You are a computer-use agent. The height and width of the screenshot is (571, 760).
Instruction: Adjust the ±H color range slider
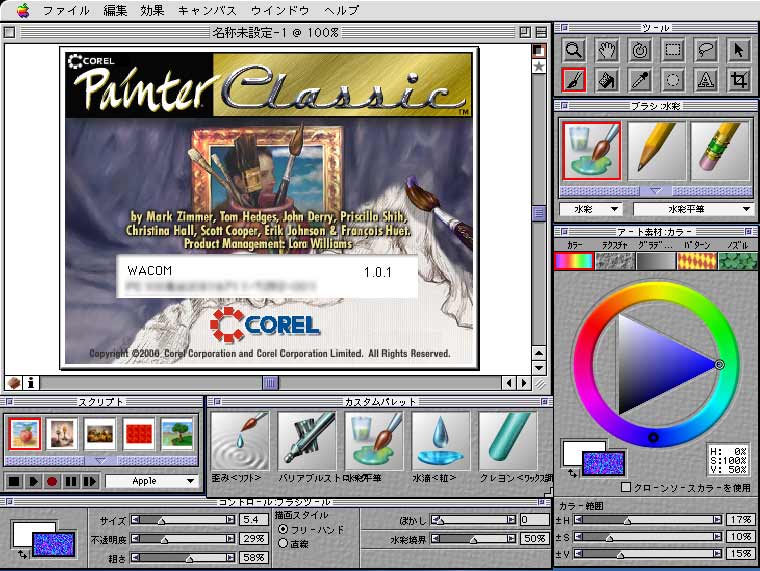(648, 520)
